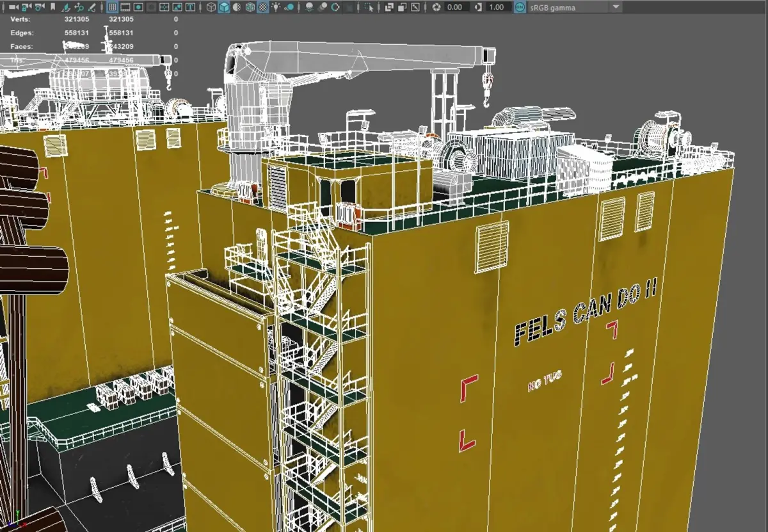The image size is (768, 532).
Task: Toggle the Resolution Gate display
Action: coord(138,7)
